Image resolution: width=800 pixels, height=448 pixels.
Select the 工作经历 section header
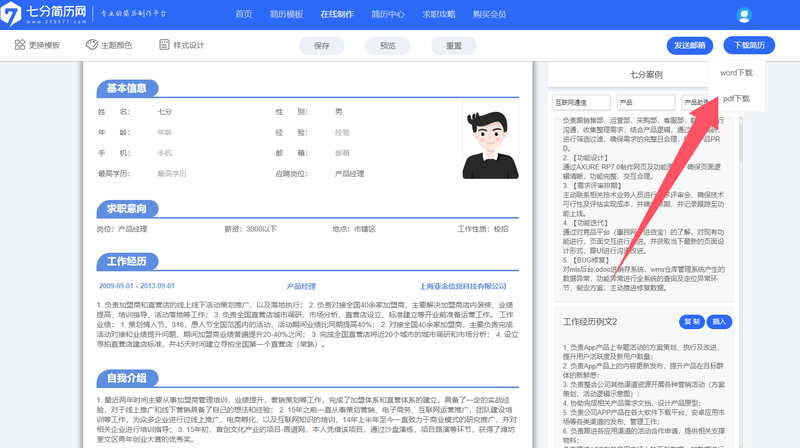point(127,261)
